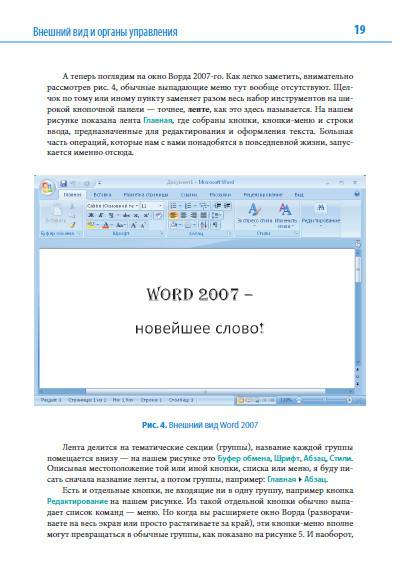This screenshot has width=406, height=577.
Task: Toggle strikethrough abc formatting
Action: click(x=126, y=215)
